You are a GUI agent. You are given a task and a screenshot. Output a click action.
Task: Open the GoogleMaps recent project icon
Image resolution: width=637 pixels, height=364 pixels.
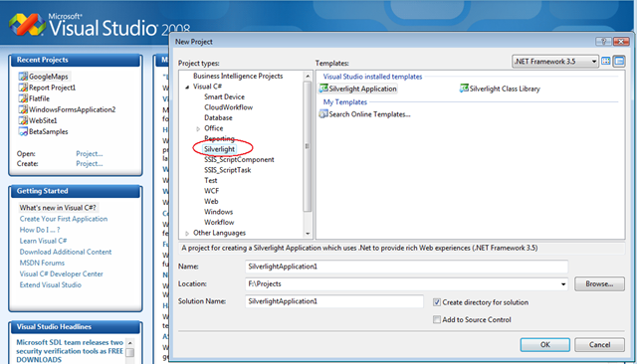click(x=23, y=77)
